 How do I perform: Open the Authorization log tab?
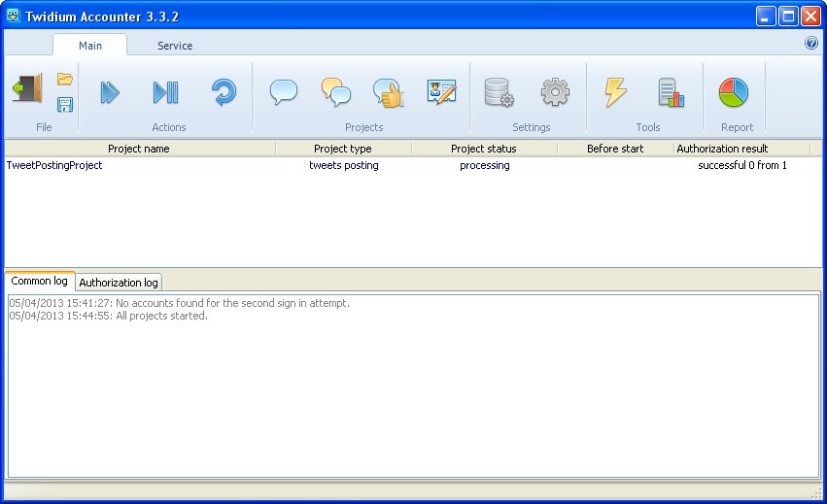[119, 283]
